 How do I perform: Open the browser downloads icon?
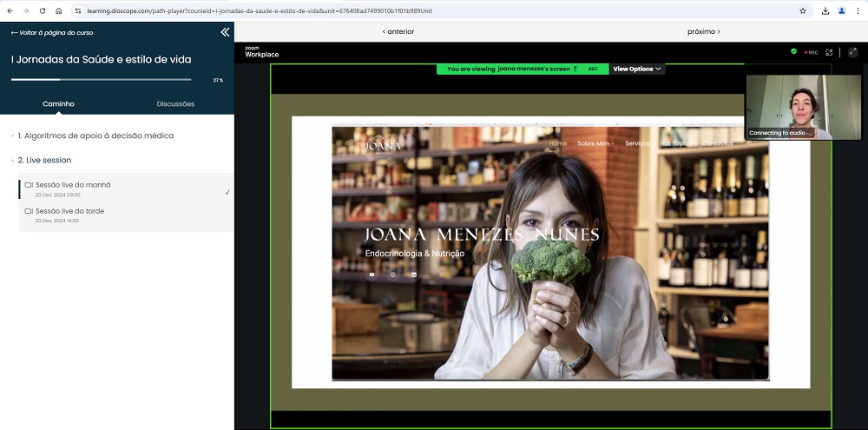coord(823,10)
